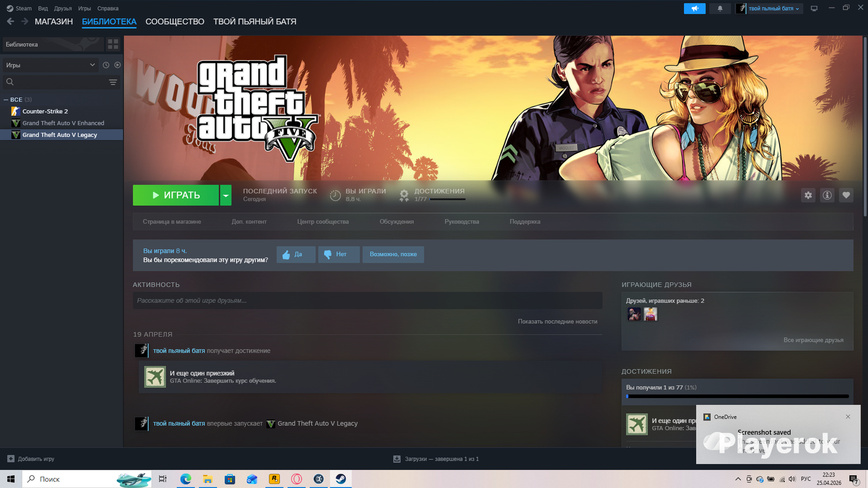
Task: Open Все играющие друзья link
Action: click(813, 340)
